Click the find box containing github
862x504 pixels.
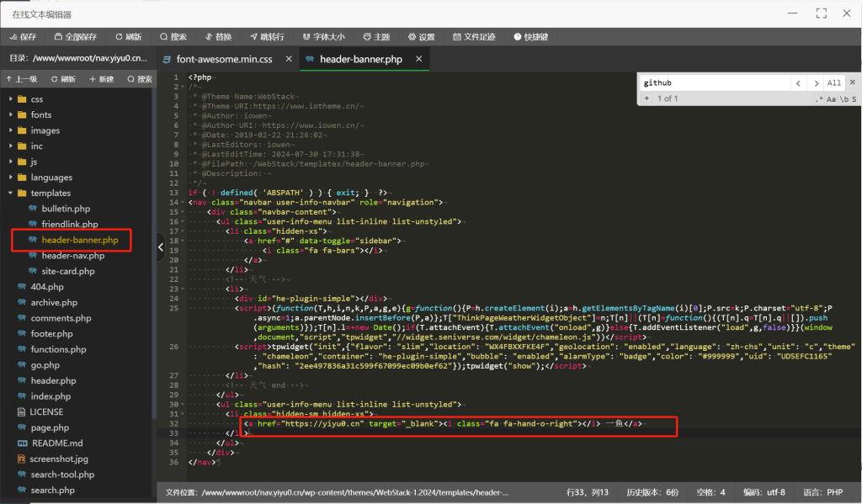pos(715,83)
